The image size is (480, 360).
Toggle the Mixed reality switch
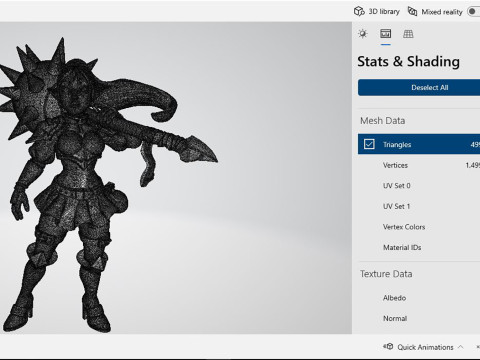(x=473, y=12)
